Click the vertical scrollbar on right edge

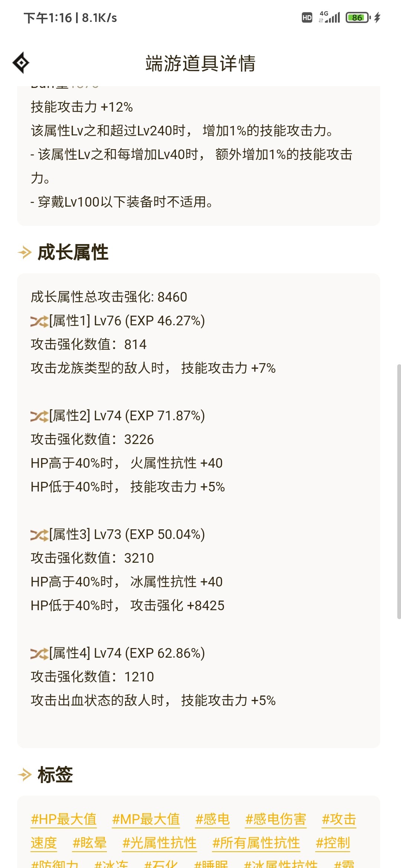[x=399, y=491]
